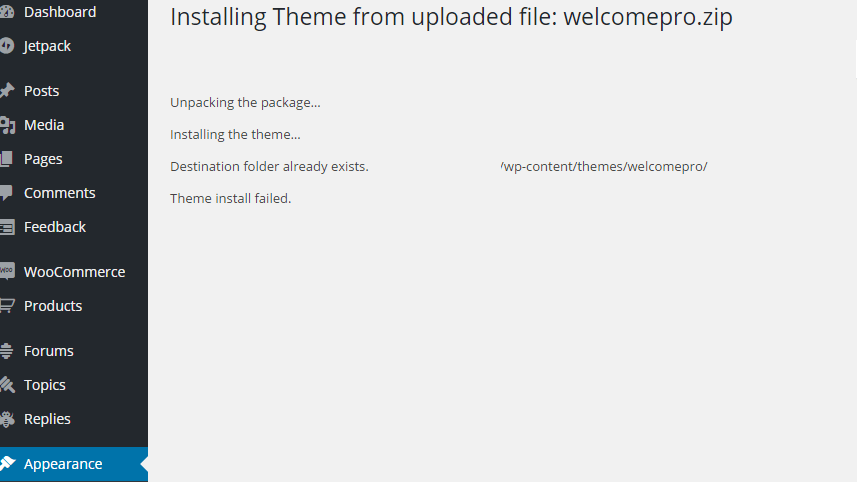Click the Media library icon
The width and height of the screenshot is (857, 482).
click(7, 125)
